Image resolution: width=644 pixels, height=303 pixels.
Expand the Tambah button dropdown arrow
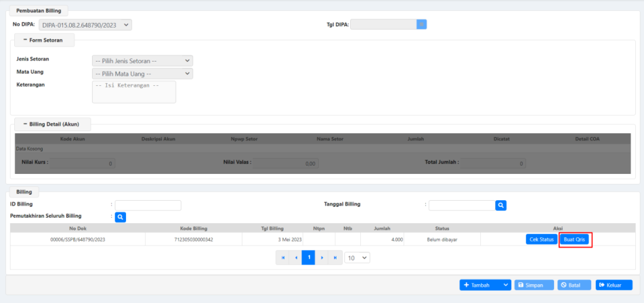(x=506, y=285)
